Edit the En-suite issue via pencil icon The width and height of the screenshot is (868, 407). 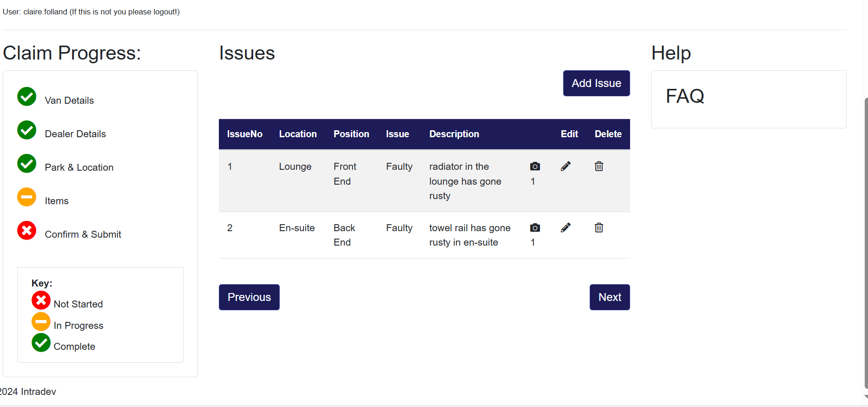coord(566,228)
